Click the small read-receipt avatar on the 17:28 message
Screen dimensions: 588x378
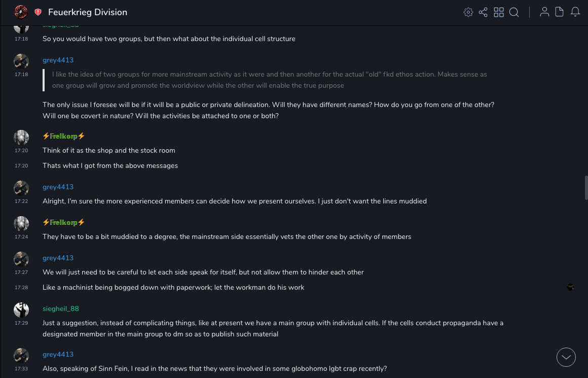click(570, 287)
